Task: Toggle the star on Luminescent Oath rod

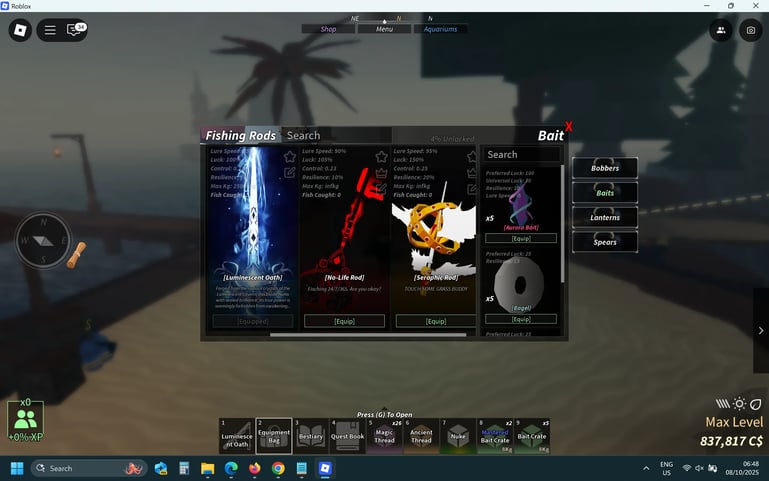Action: [289, 157]
